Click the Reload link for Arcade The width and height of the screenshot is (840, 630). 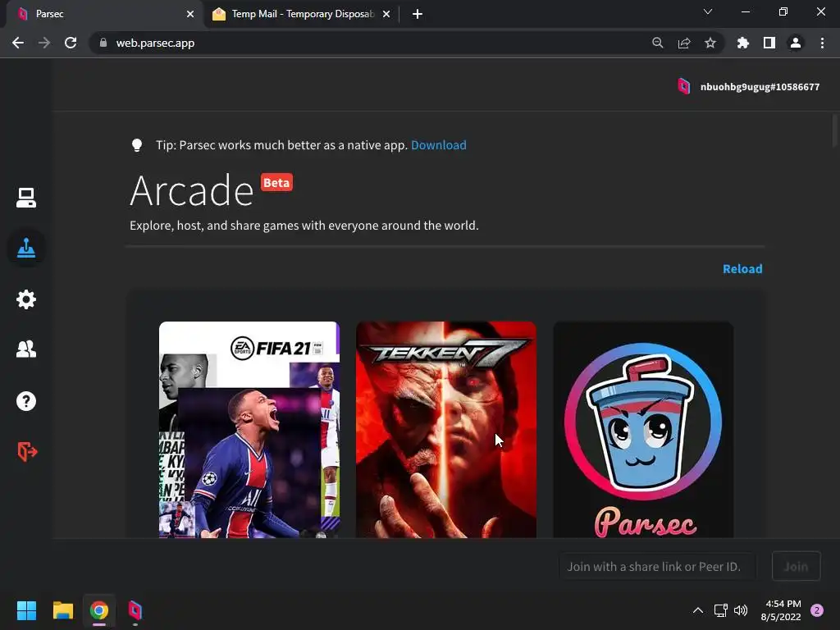point(742,269)
